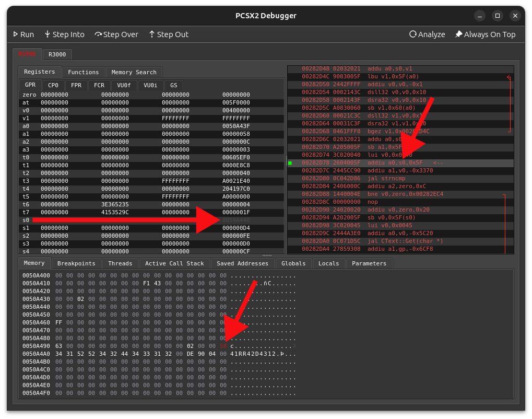Select the t6 register value 3E365235
Image resolution: width=532 pixels, height=419 pixels.
click(115, 204)
